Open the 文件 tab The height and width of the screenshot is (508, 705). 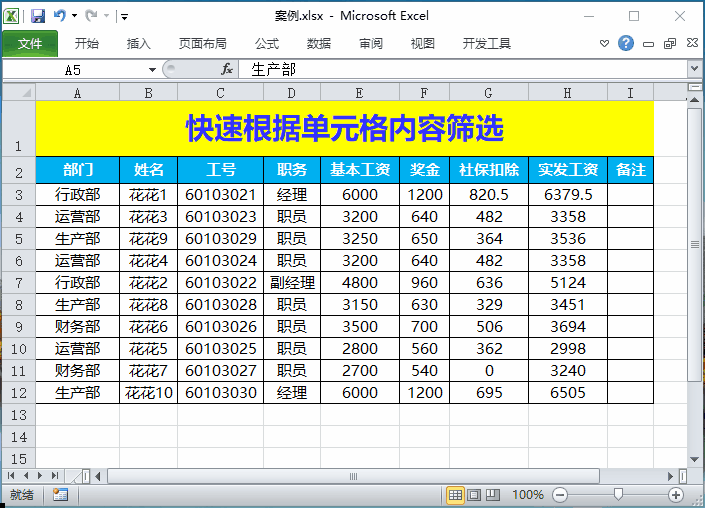(x=30, y=43)
